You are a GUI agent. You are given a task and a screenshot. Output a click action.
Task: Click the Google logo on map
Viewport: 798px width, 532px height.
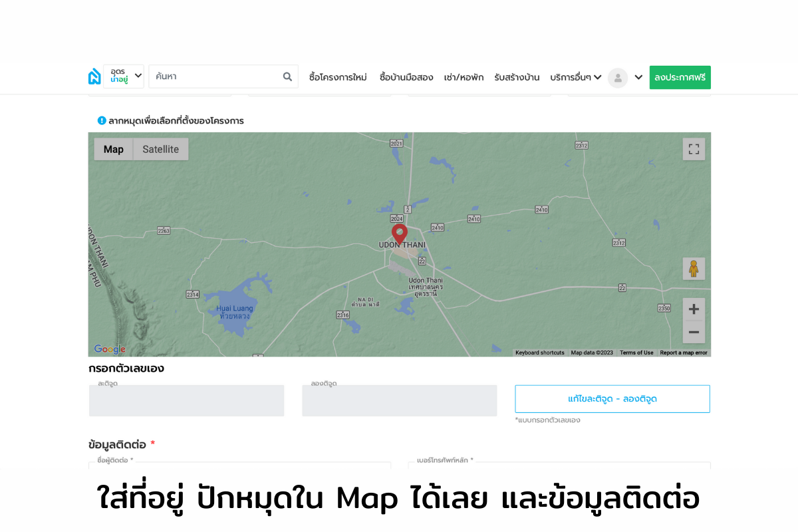(x=110, y=349)
